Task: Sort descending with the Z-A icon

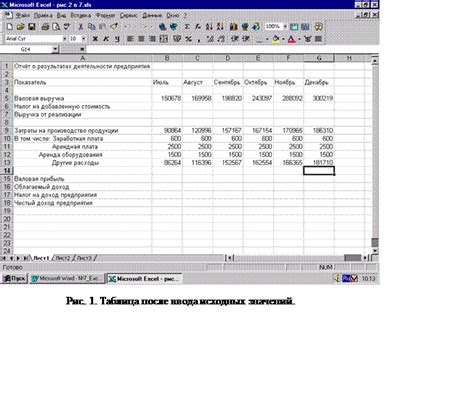Action: coord(220,27)
